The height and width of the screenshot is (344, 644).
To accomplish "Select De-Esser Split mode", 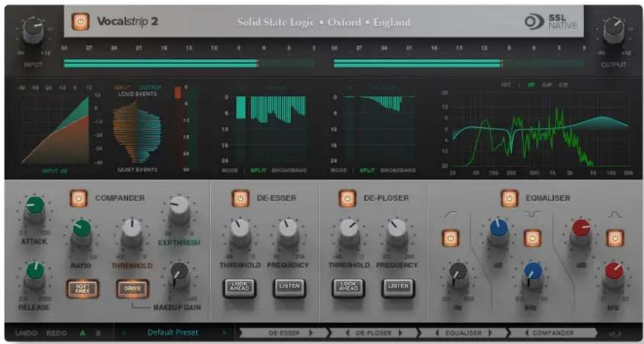I will coord(259,170).
